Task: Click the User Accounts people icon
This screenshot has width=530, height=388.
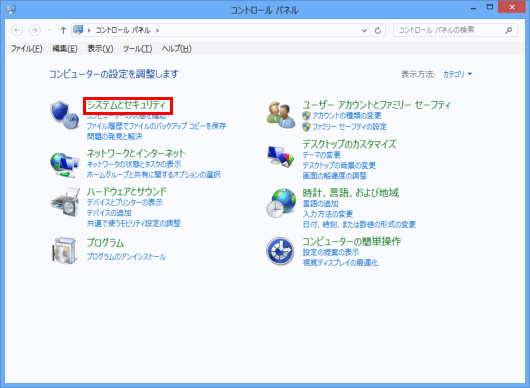Action: click(281, 115)
